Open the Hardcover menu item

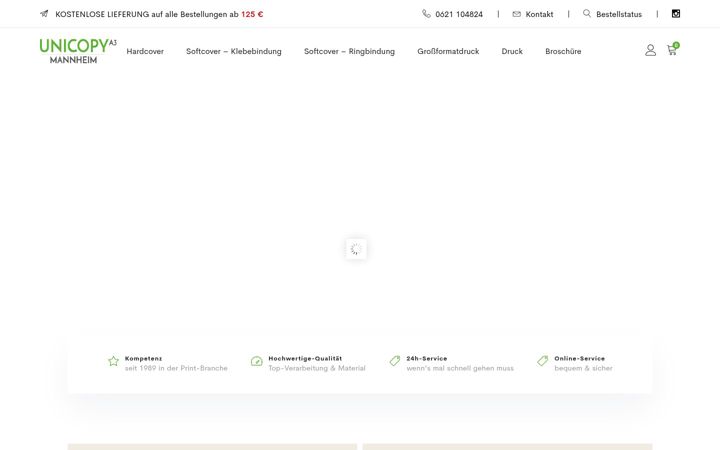(x=145, y=51)
